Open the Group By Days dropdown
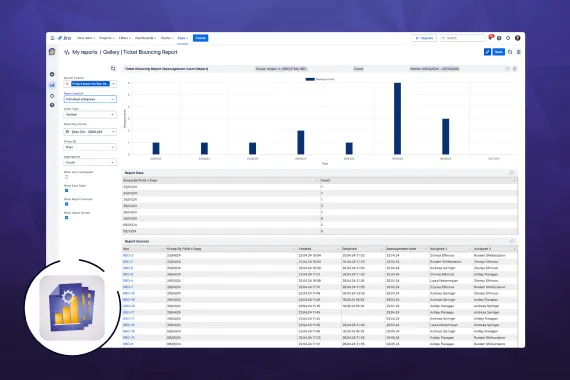This screenshot has width=570, height=380. [x=90, y=147]
